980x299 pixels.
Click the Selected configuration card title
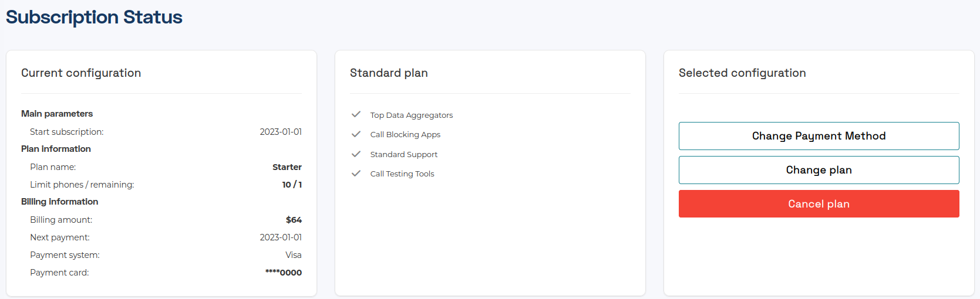[x=742, y=73]
